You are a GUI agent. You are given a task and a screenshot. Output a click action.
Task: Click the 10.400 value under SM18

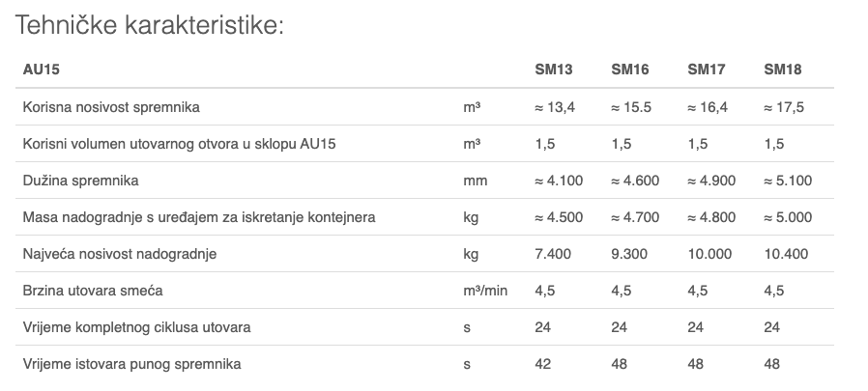tap(786, 254)
